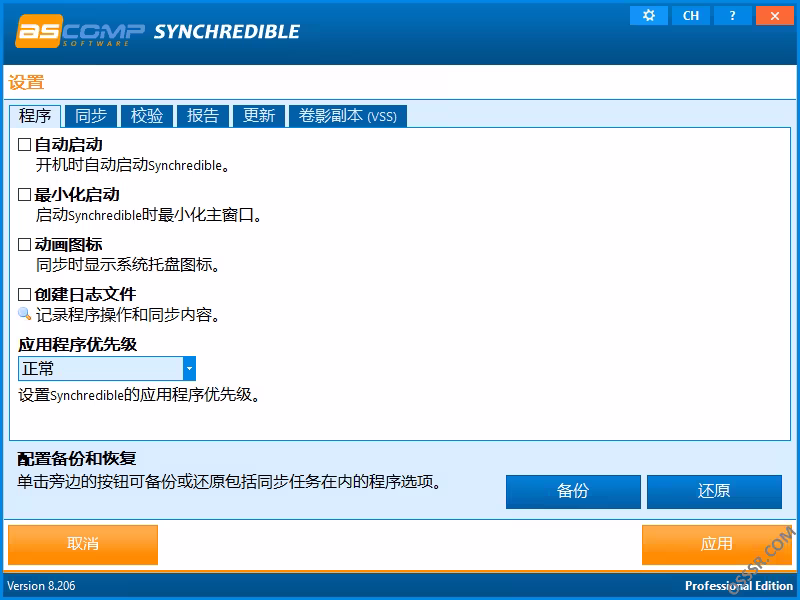Click the SYNCHREDIBLE title text
Viewport: 800px width, 600px height.
coord(227,32)
